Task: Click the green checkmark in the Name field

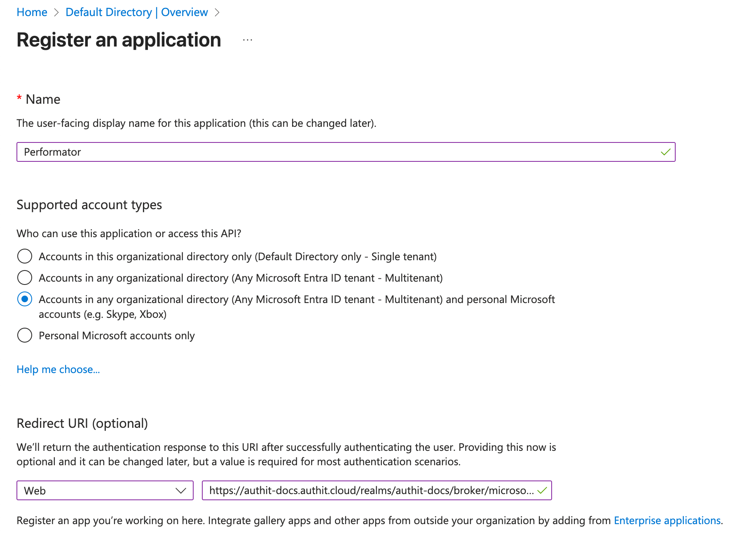Action: (x=665, y=152)
